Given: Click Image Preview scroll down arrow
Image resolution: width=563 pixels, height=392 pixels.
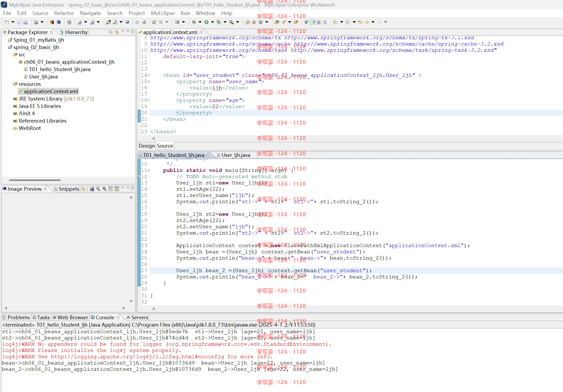Looking at the screenshot, I should click(131, 301).
